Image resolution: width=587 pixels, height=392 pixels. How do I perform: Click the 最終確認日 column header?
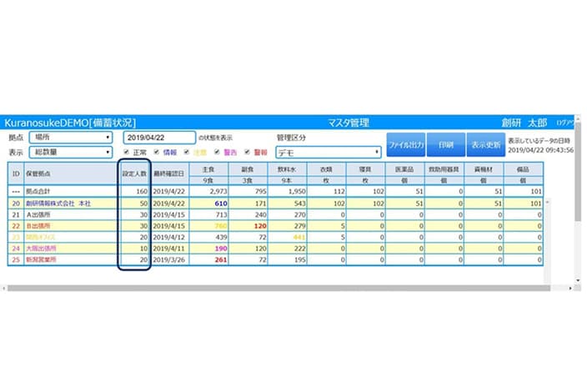(x=170, y=173)
